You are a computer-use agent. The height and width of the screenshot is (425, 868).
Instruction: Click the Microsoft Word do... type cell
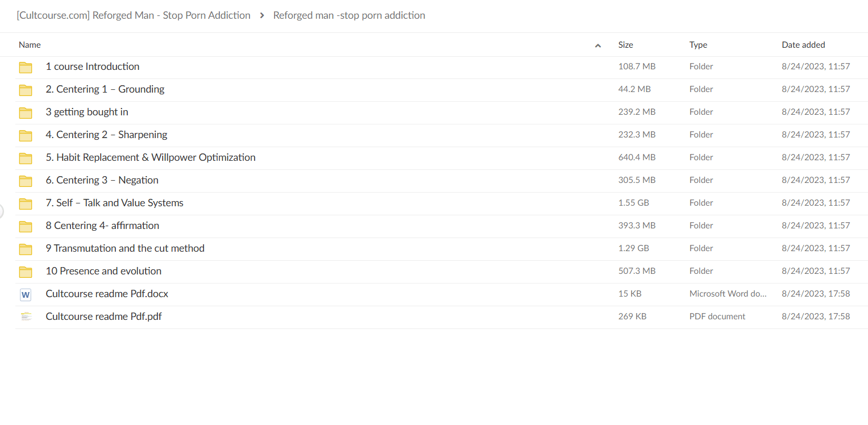pyautogui.click(x=728, y=294)
